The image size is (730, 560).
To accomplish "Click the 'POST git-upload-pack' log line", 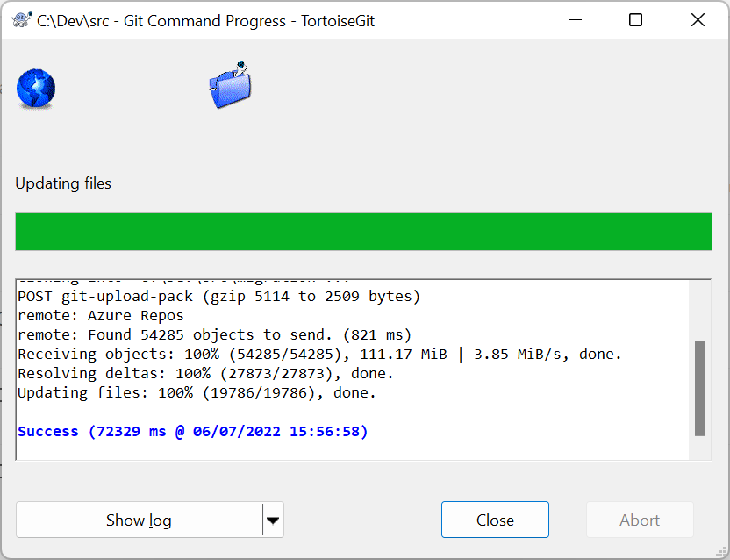I will tap(218, 297).
